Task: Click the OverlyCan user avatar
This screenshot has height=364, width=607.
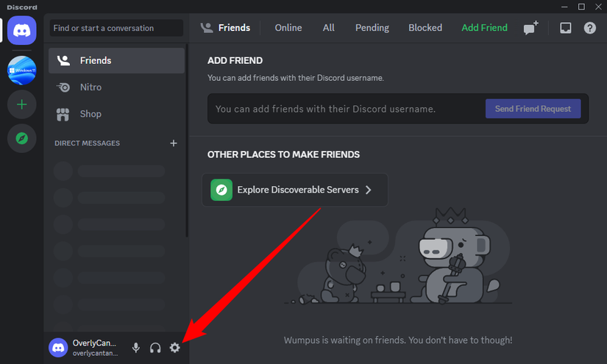Action: pyautogui.click(x=58, y=347)
